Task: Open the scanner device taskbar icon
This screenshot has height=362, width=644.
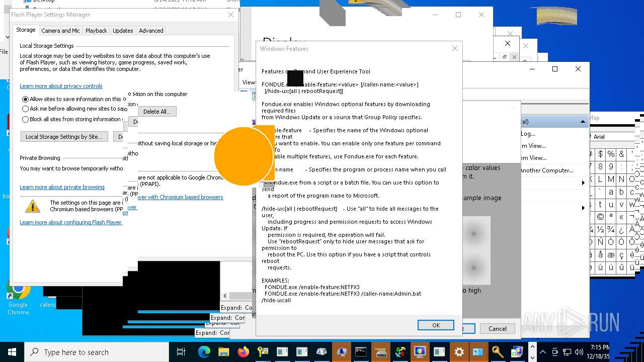Action: point(380,352)
